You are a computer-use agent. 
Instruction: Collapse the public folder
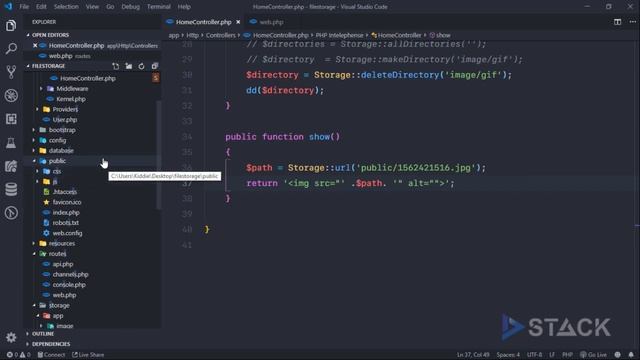57,161
